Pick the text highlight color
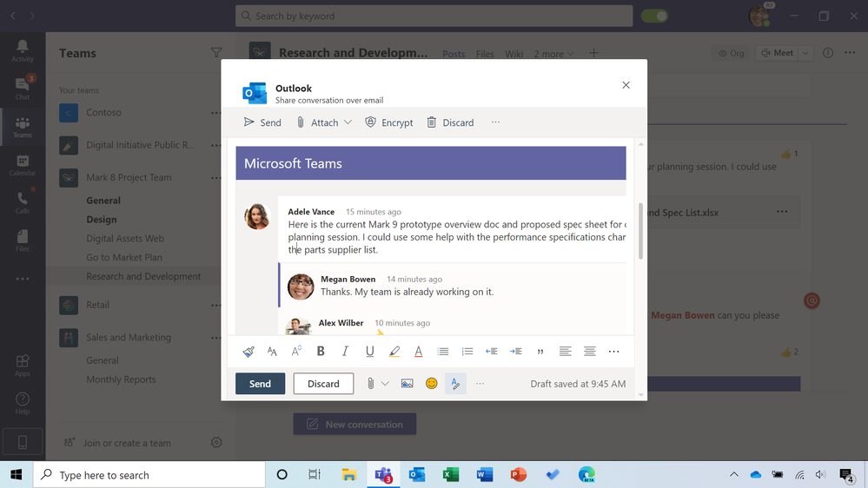Image resolution: width=868 pixels, height=488 pixels. pyautogui.click(x=394, y=352)
